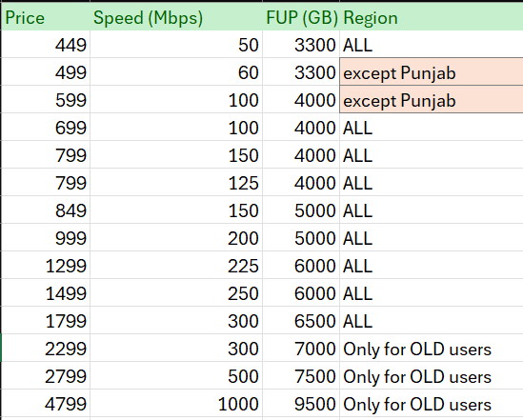Select the FUP (GB) header cell

point(301,17)
